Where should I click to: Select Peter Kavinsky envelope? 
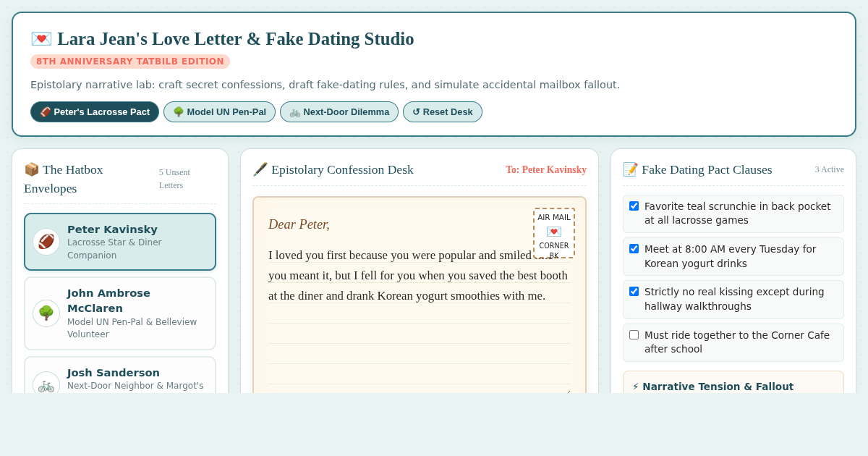tap(120, 242)
